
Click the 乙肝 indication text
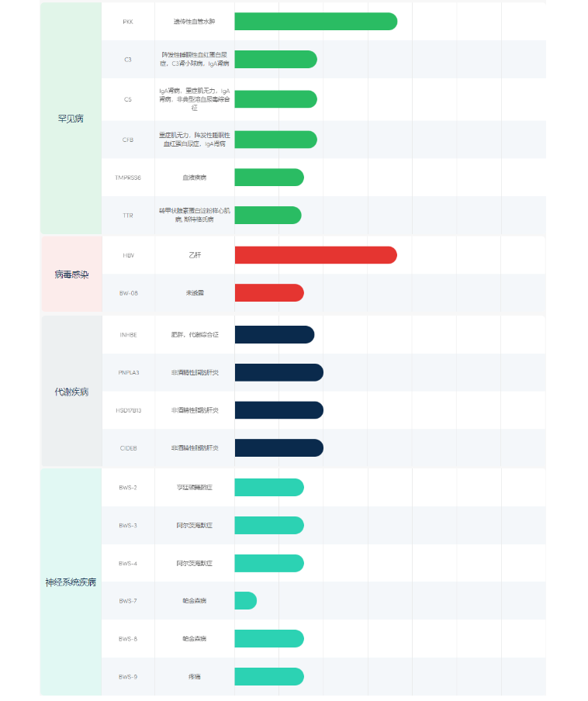point(195,255)
